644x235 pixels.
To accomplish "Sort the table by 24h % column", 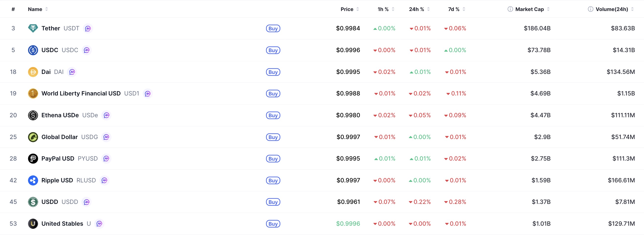I will click(x=419, y=9).
